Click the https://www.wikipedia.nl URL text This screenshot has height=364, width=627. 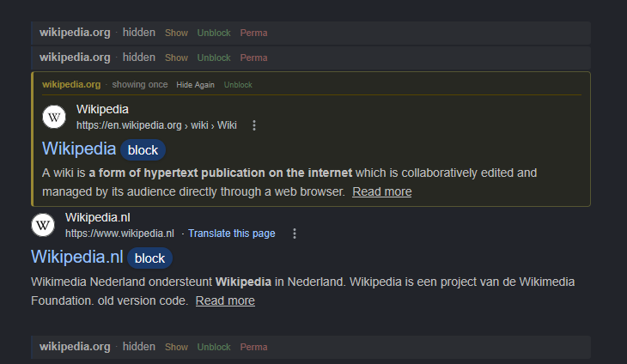(119, 234)
